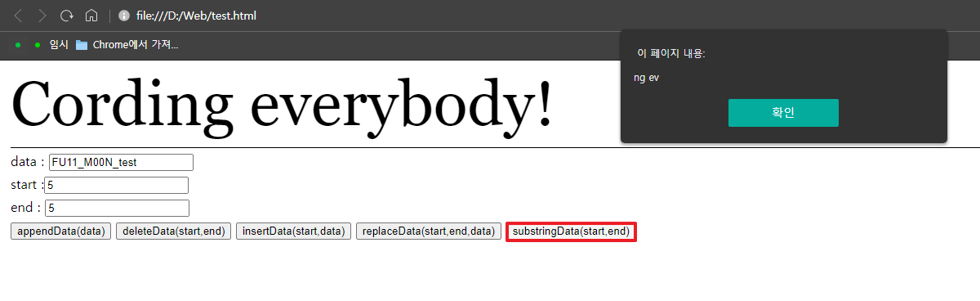Focus the end input field
The height and width of the screenshot is (301, 980).
point(117,209)
